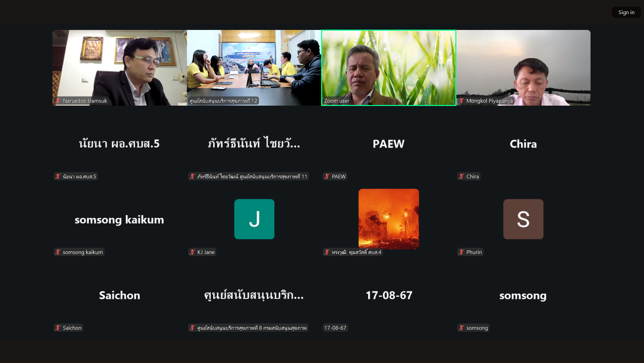This screenshot has height=363, width=644.
Task: Select Mongkol Piyapunya's video feed
Action: click(523, 68)
